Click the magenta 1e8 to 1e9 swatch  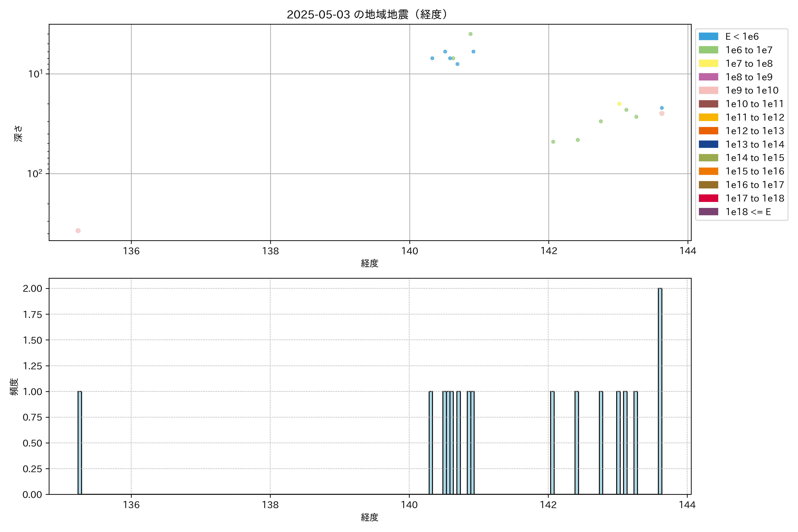click(x=708, y=77)
